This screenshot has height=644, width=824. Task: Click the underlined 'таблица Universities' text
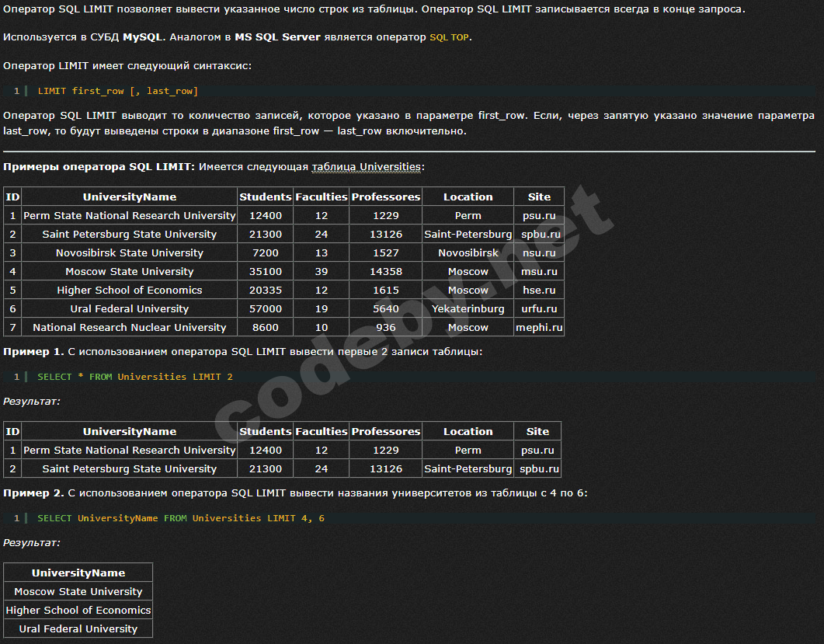367,167
